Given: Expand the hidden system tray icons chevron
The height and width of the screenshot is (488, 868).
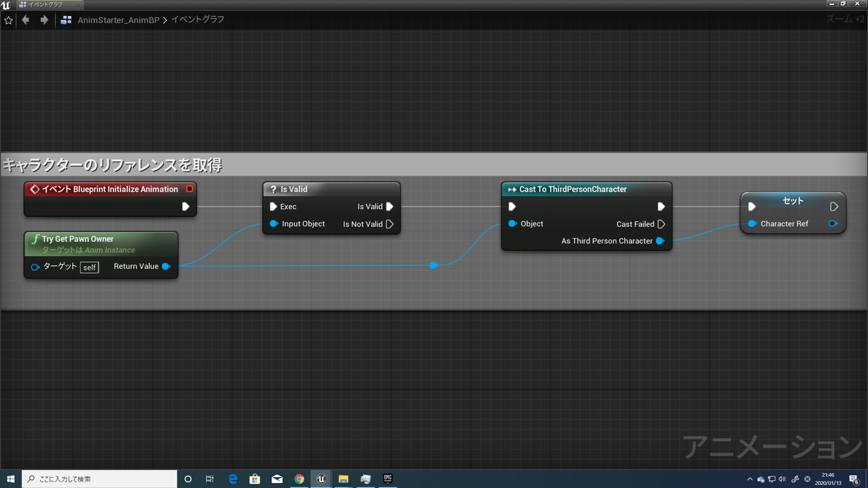Looking at the screenshot, I should (x=749, y=479).
